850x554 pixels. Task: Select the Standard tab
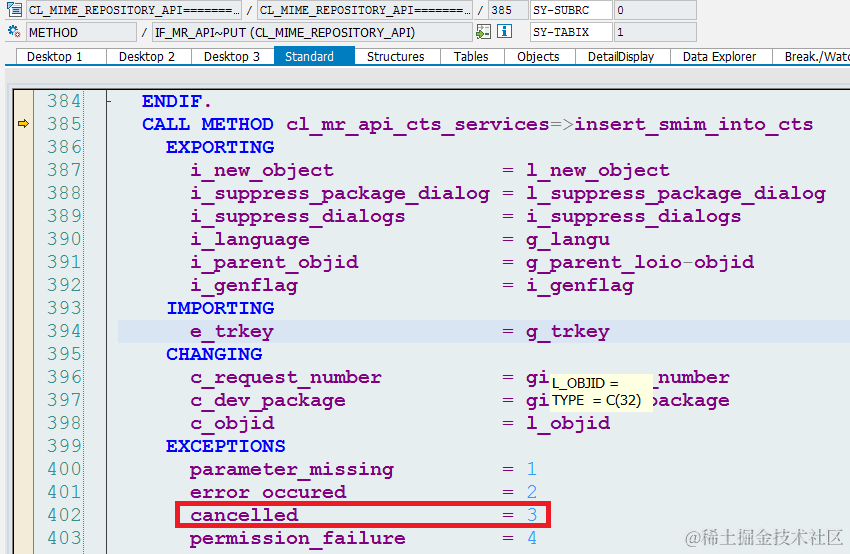pyautogui.click(x=310, y=56)
